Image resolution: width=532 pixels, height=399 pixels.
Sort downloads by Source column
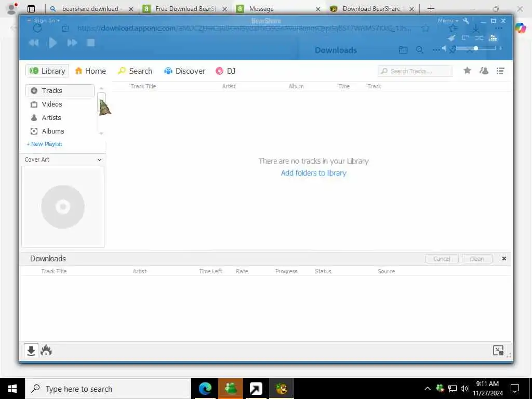(x=386, y=271)
